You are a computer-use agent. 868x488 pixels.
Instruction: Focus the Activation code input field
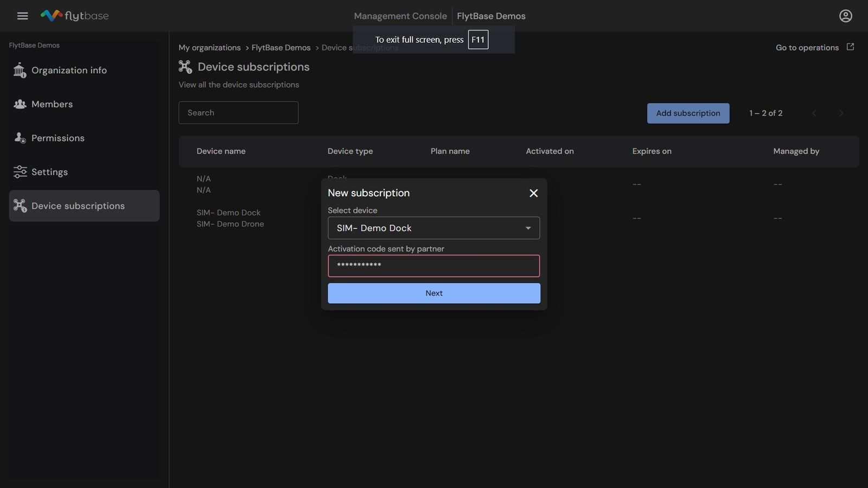[x=433, y=266]
